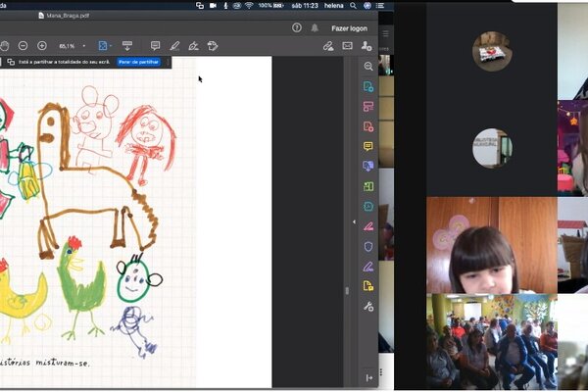Open more options on Zoom sharing bar

click(168, 62)
